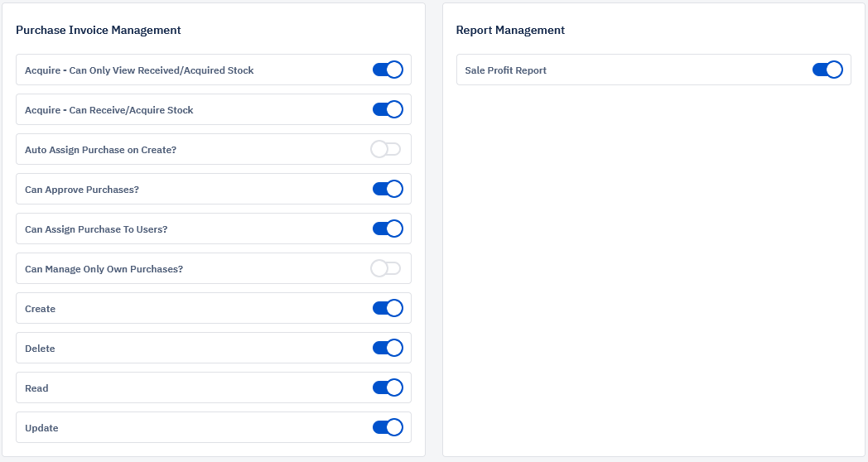The image size is (868, 462).
Task: Click 'Acquire - Can Only View Received/Acquired Stock' label
Action: tap(139, 70)
